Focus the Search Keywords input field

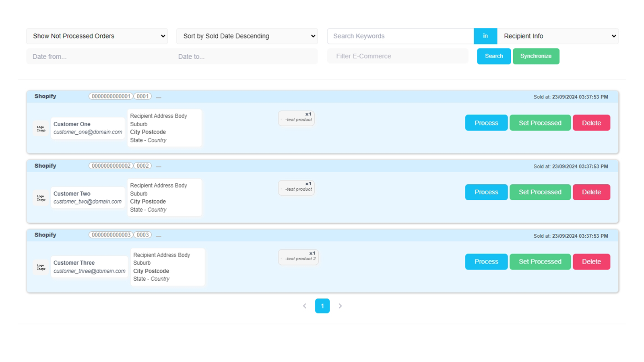400,36
